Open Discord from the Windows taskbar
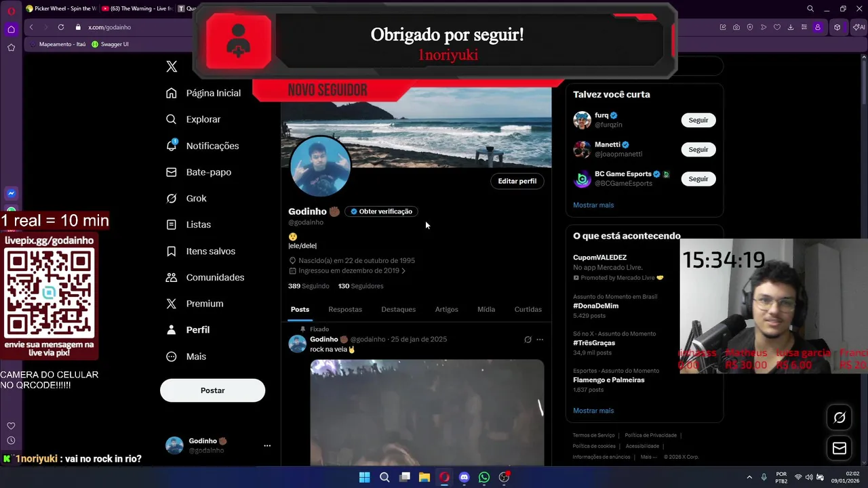The width and height of the screenshot is (868, 488). [x=464, y=477]
